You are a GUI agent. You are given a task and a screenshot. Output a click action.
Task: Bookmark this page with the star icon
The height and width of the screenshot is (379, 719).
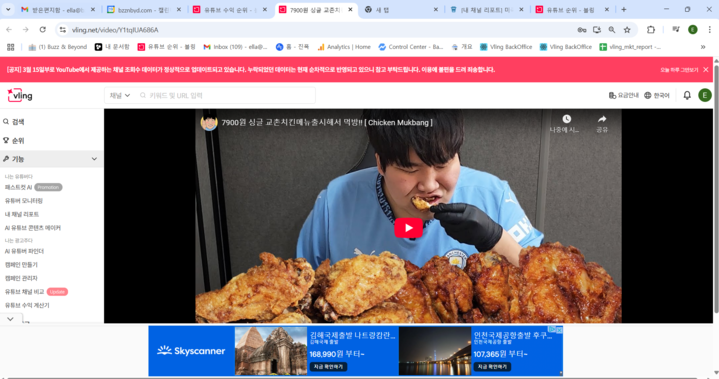[627, 30]
